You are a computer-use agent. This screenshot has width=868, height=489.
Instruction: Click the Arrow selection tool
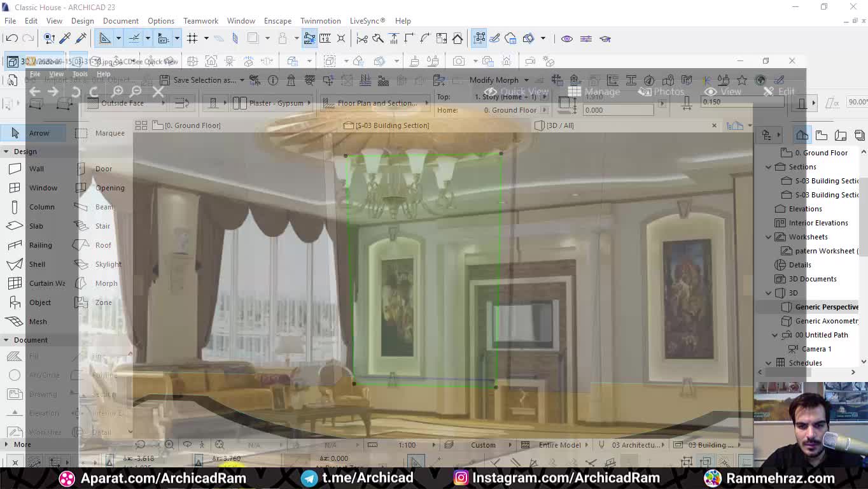coord(38,133)
